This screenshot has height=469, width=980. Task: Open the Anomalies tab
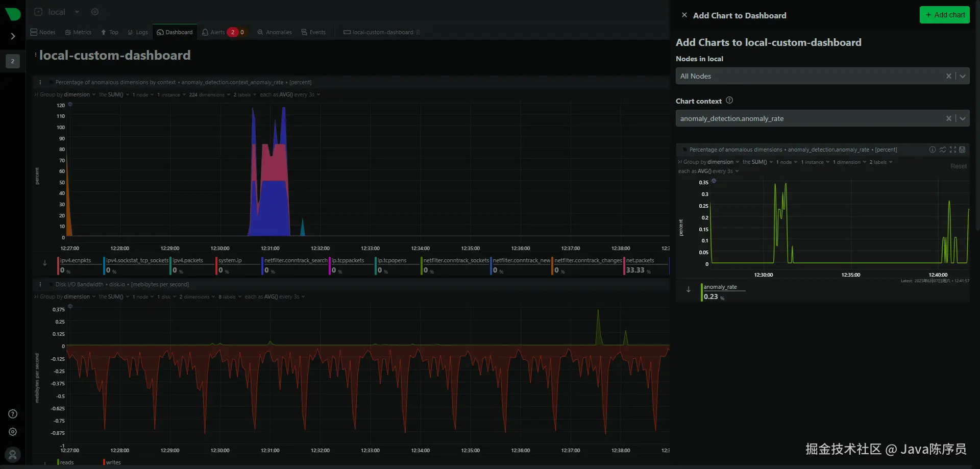tap(275, 32)
